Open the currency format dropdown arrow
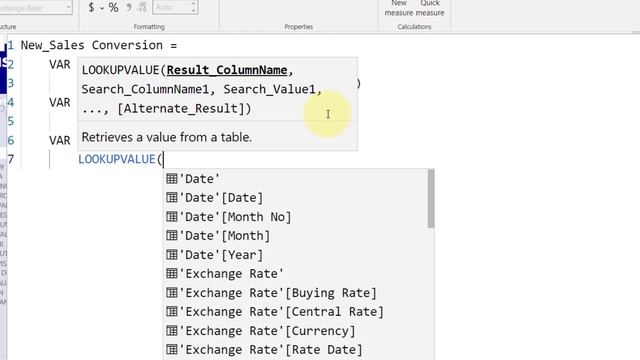The height and width of the screenshot is (360, 640). [102, 8]
